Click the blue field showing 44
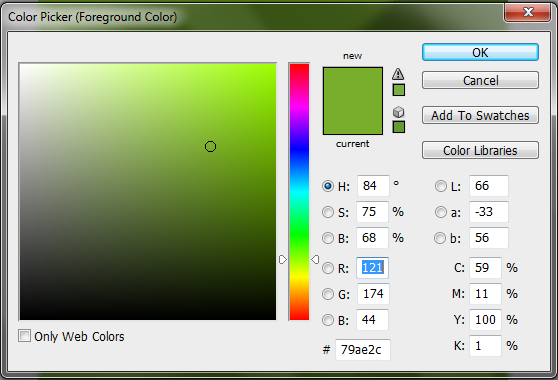The image size is (558, 380). [x=372, y=320]
